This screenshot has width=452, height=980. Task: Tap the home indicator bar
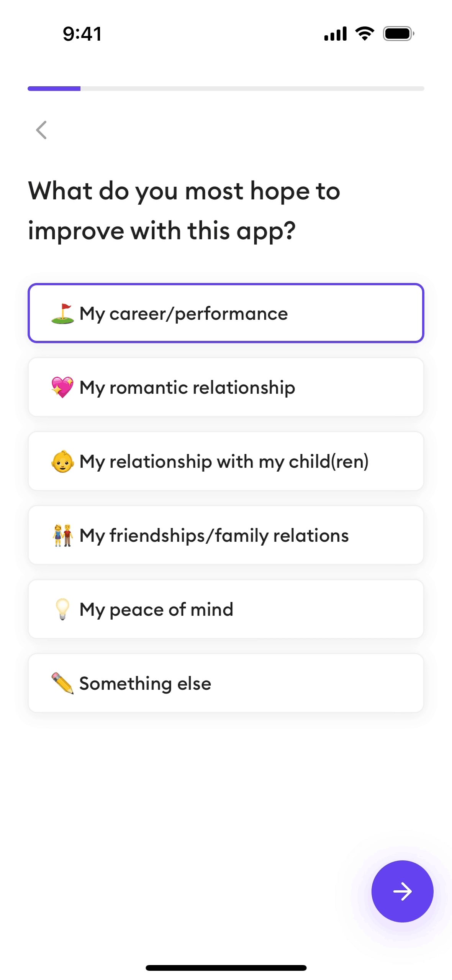[x=226, y=968]
